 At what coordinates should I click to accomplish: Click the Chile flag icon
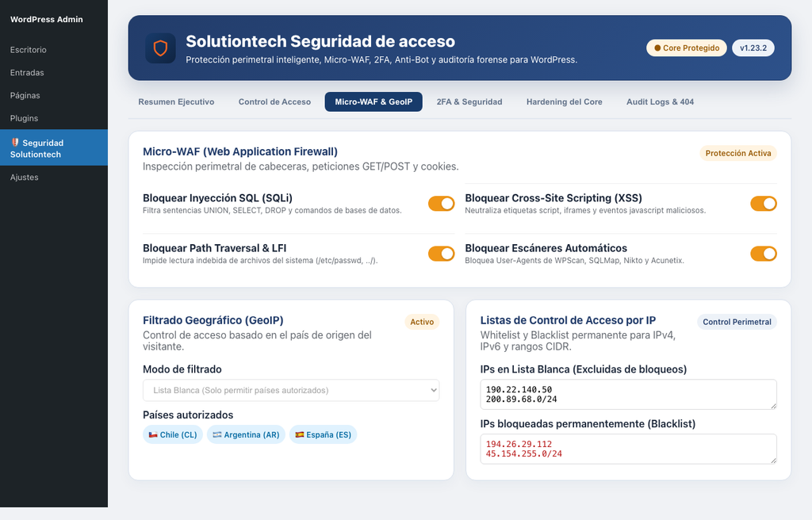(153, 434)
